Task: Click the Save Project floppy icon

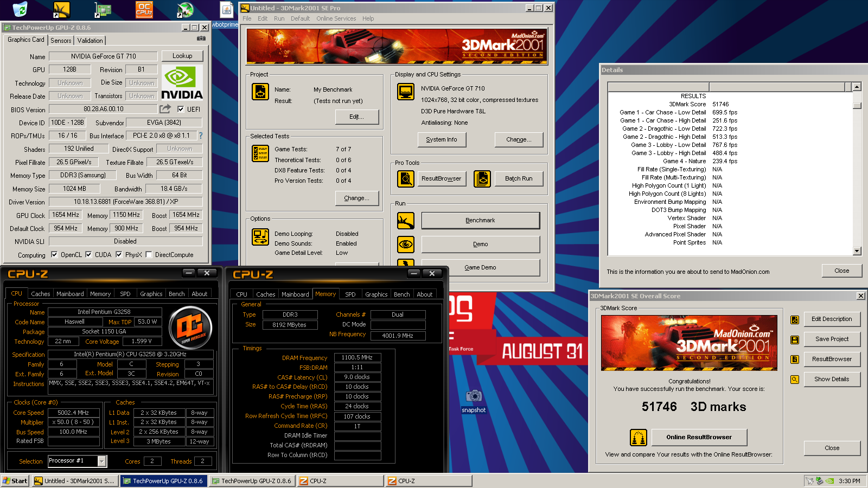Action: click(x=795, y=339)
